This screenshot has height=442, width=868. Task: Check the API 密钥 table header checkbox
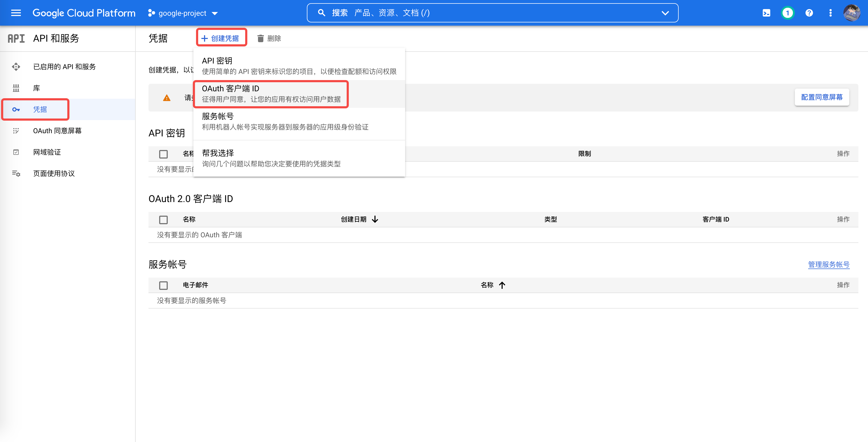tap(163, 154)
